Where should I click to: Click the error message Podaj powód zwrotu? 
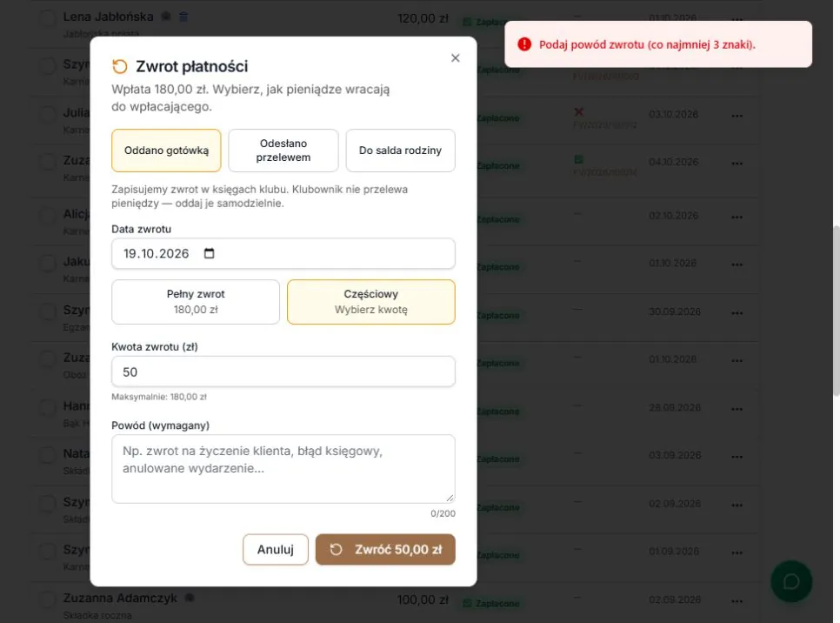click(647, 44)
